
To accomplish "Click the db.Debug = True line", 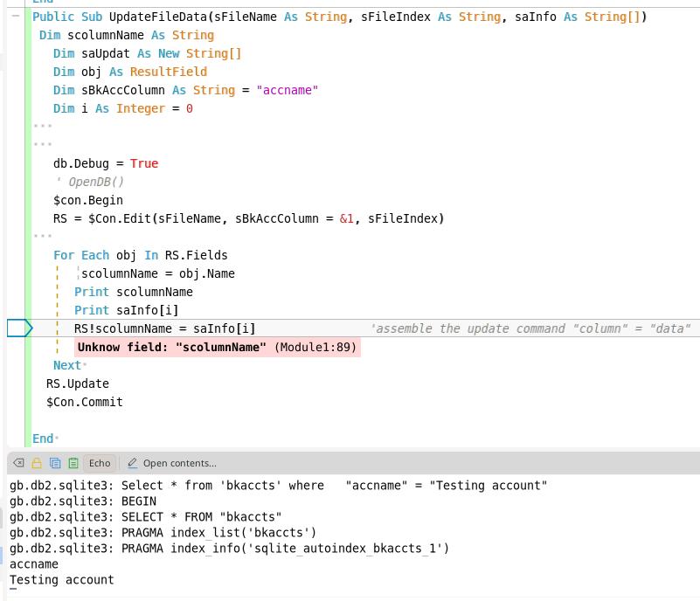I will pos(106,163).
